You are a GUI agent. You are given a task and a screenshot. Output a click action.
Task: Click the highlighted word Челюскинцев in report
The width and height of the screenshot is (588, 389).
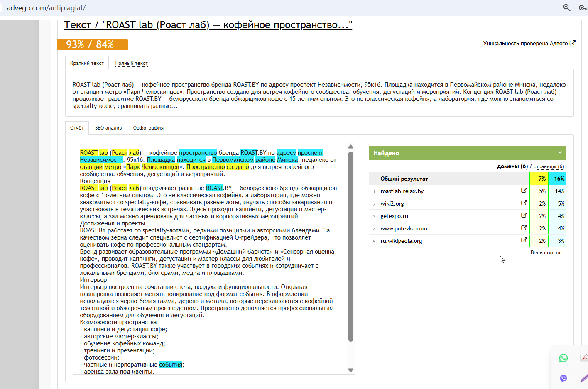point(160,167)
